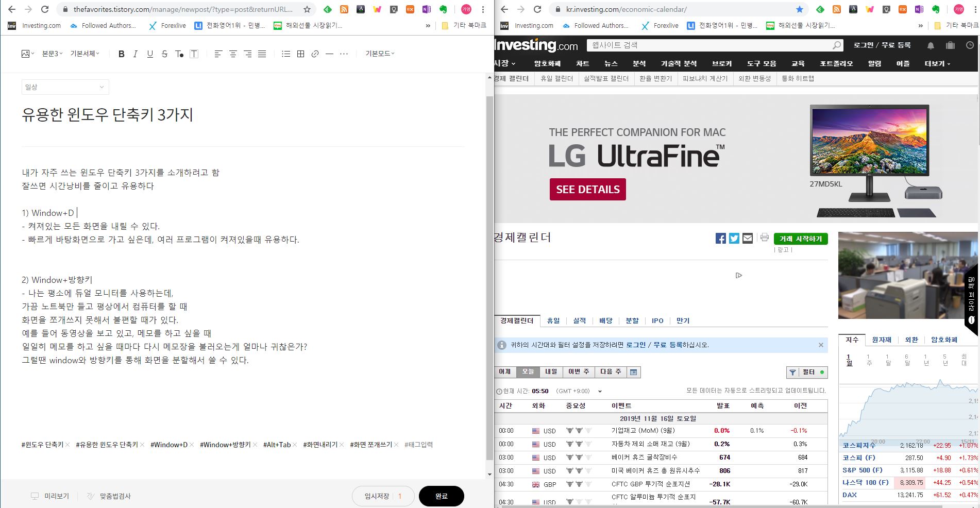This screenshot has height=508, width=980.
Task: Insert a horizontal divider line
Action: tap(330, 54)
